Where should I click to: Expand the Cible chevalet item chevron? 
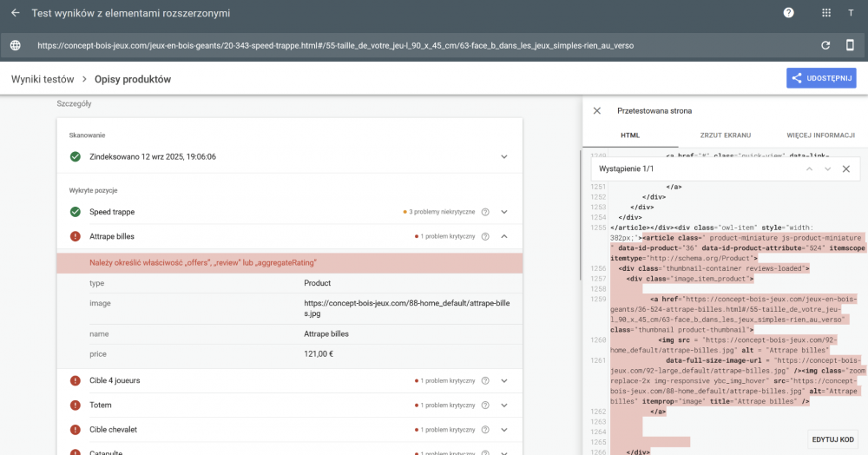click(504, 430)
